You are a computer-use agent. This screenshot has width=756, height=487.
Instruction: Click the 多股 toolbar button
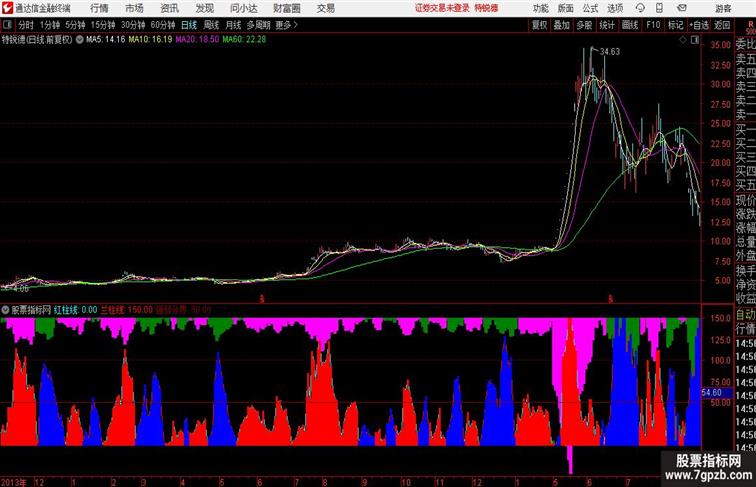(x=584, y=25)
